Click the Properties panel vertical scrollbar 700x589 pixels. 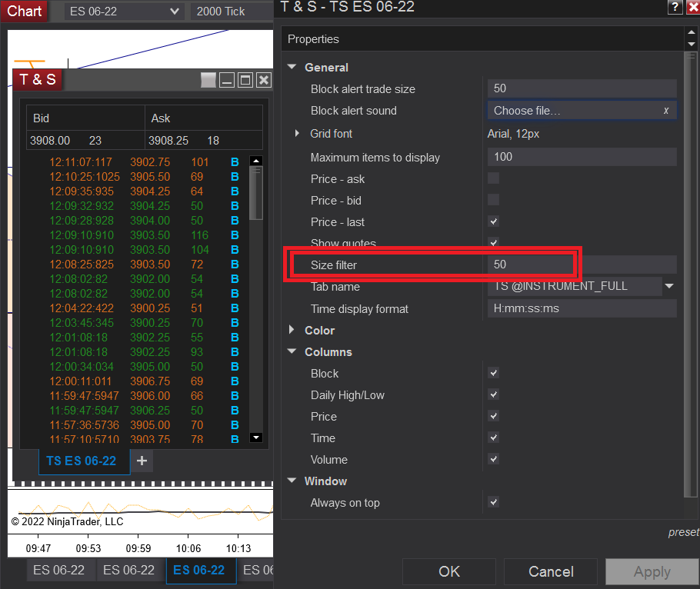click(x=692, y=274)
